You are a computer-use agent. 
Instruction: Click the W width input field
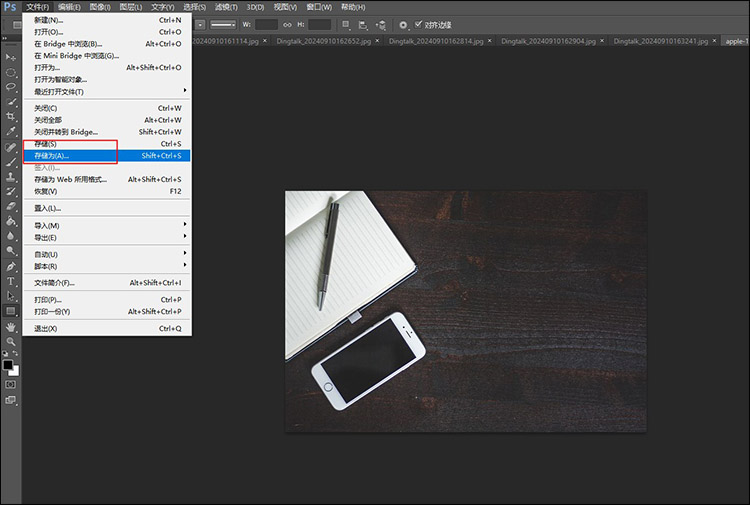point(266,24)
